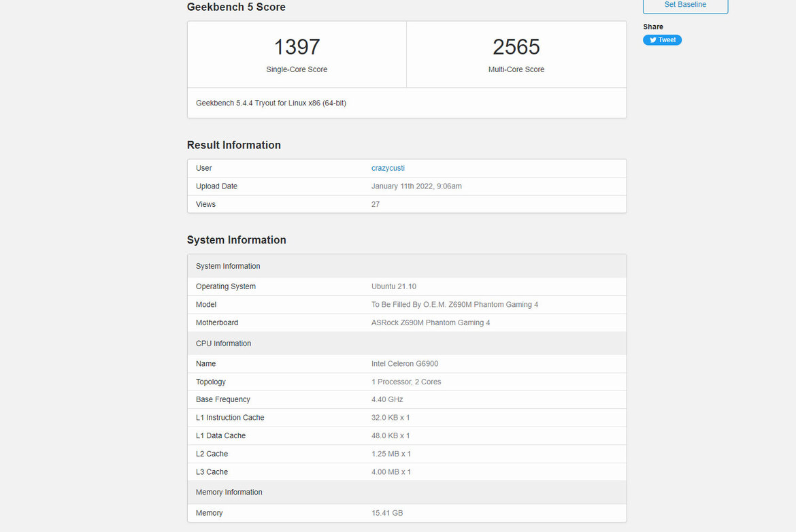Click the Geekbench 5 Score heading

click(x=236, y=7)
